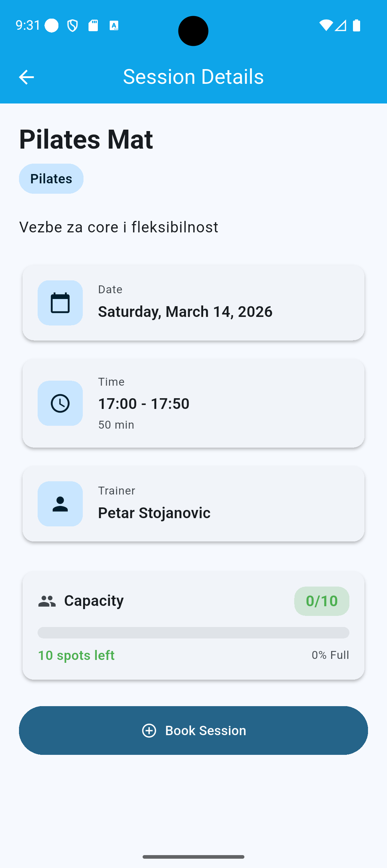Select the Pilates category chip
The width and height of the screenshot is (387, 868).
[51, 179]
